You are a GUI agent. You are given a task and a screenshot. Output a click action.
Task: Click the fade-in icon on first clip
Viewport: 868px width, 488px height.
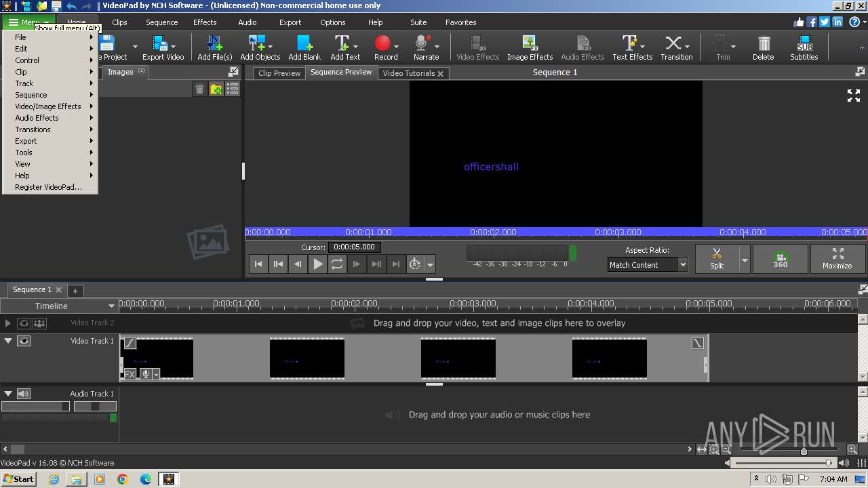tap(130, 344)
